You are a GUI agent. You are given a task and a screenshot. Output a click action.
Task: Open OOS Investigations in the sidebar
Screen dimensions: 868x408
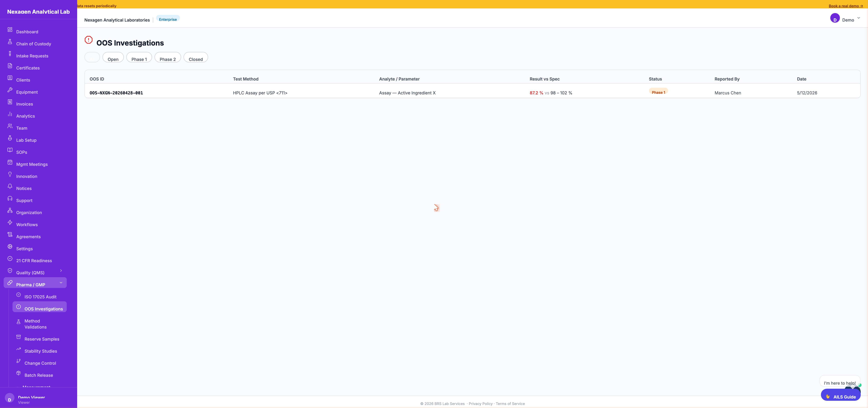tap(40, 307)
